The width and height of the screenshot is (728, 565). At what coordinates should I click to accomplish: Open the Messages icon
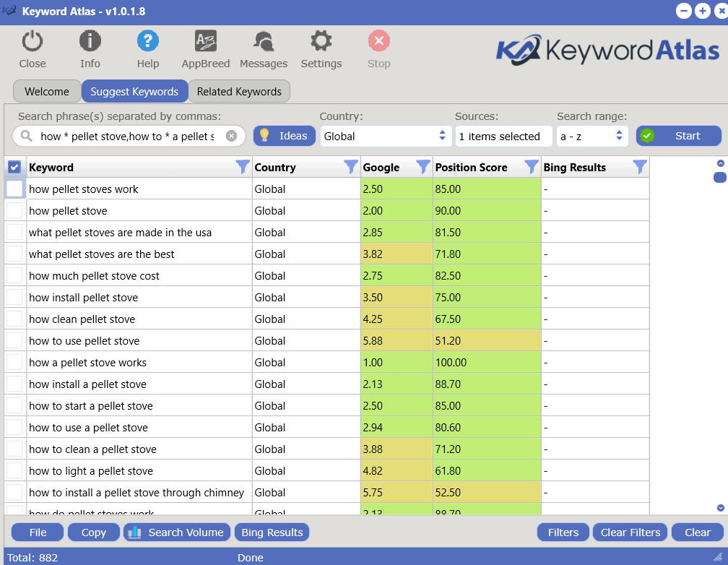coord(263,42)
